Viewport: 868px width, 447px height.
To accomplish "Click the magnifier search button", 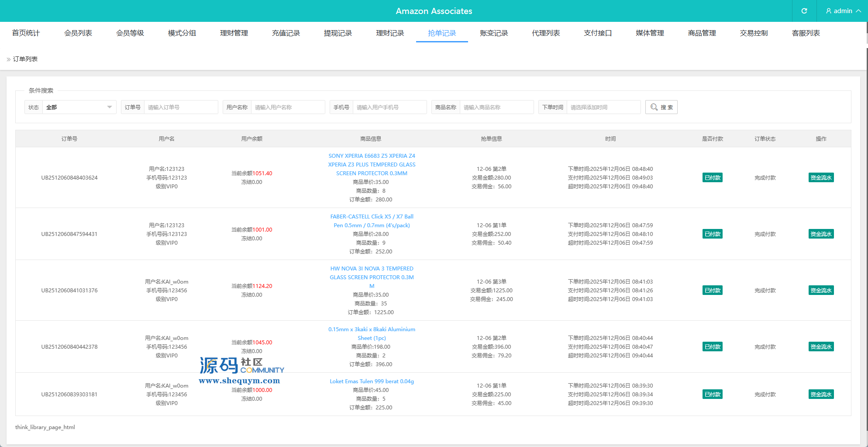I will tap(661, 107).
